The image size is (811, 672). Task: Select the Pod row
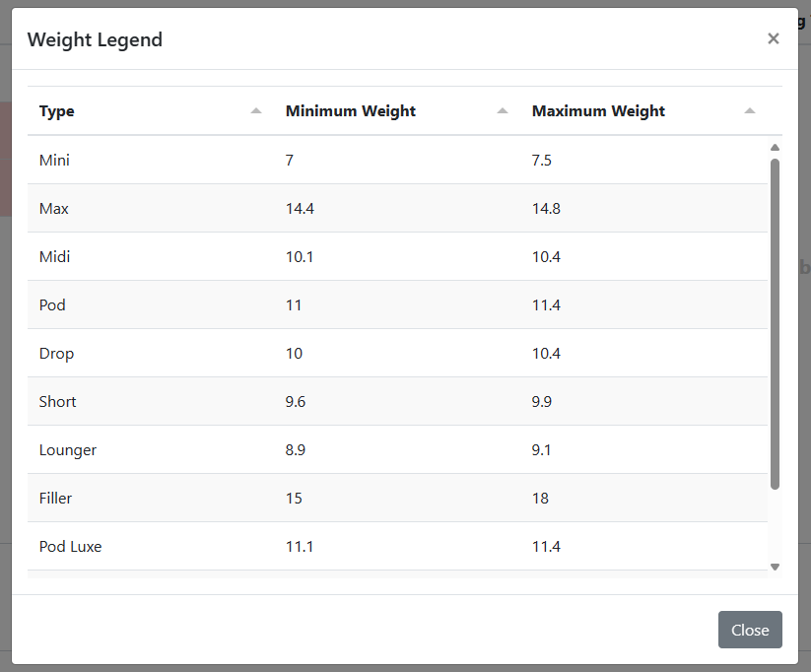[397, 304]
